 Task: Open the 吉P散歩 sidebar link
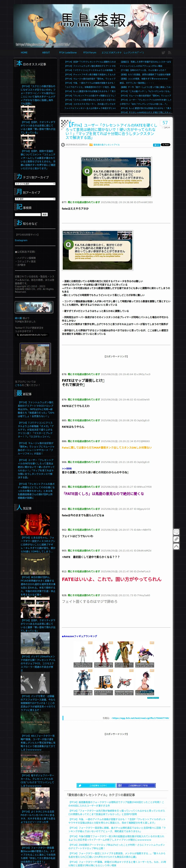click(x=21, y=265)
